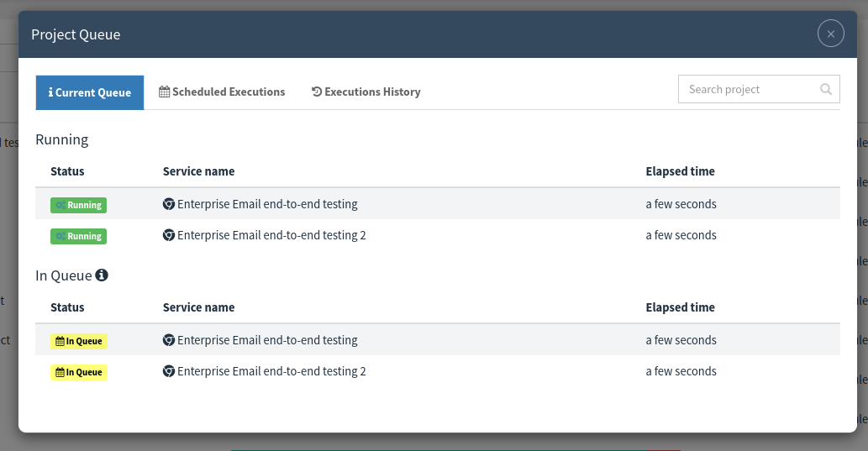
Task: Click Chrome icon of queued Enterprise Email end-to-end testing
Action: click(169, 340)
